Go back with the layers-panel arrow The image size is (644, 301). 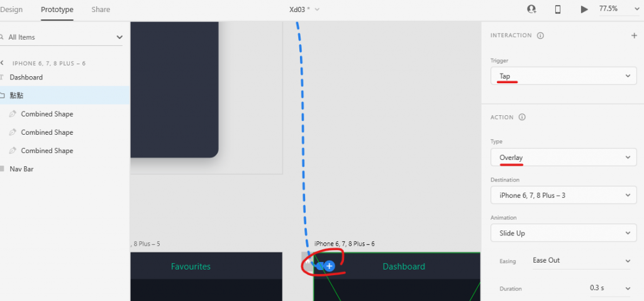(x=2, y=63)
